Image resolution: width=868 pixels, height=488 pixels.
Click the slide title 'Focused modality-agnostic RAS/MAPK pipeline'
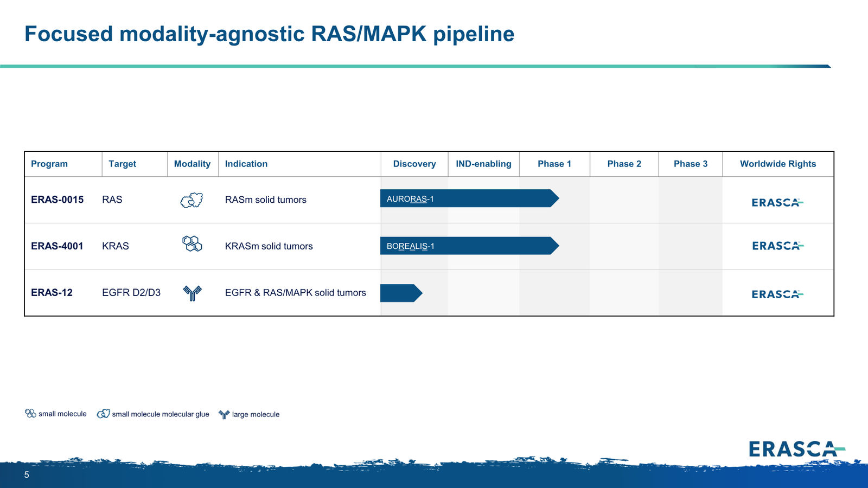click(x=270, y=34)
